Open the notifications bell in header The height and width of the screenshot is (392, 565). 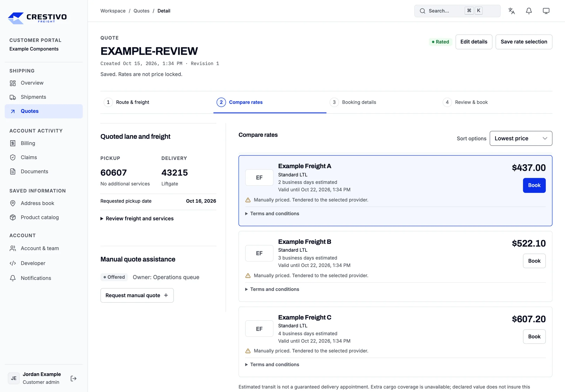pos(529,11)
